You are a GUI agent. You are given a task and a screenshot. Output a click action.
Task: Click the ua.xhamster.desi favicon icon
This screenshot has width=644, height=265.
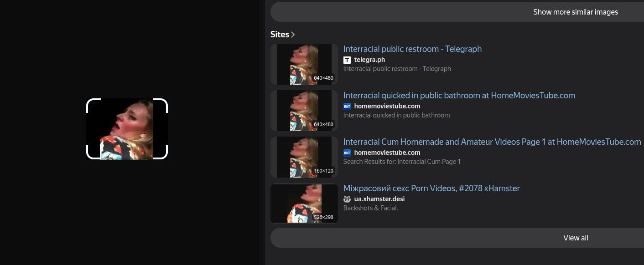coord(347,199)
